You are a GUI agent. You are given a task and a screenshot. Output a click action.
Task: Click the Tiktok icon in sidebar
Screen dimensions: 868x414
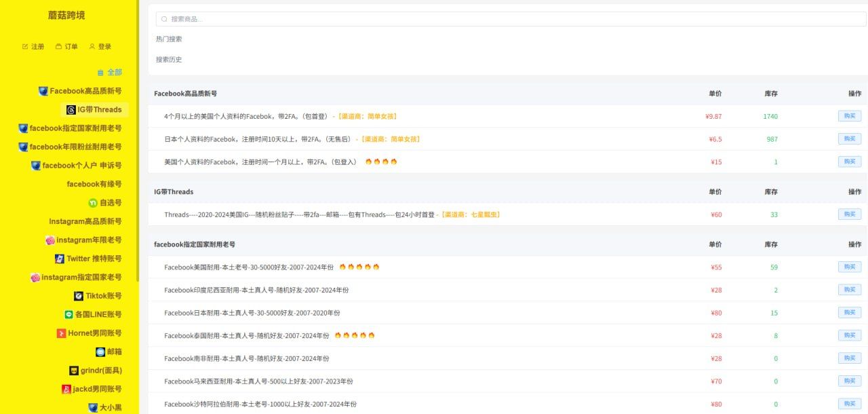click(79, 296)
